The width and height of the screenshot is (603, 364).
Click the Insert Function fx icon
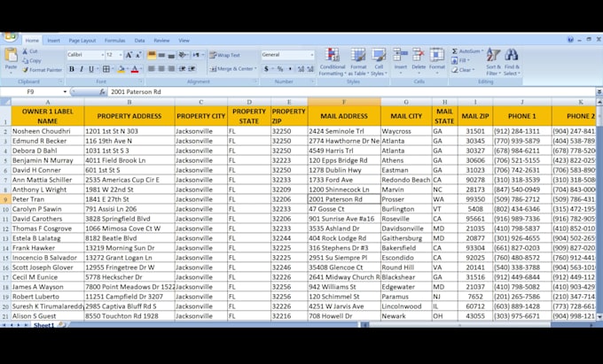pos(102,92)
